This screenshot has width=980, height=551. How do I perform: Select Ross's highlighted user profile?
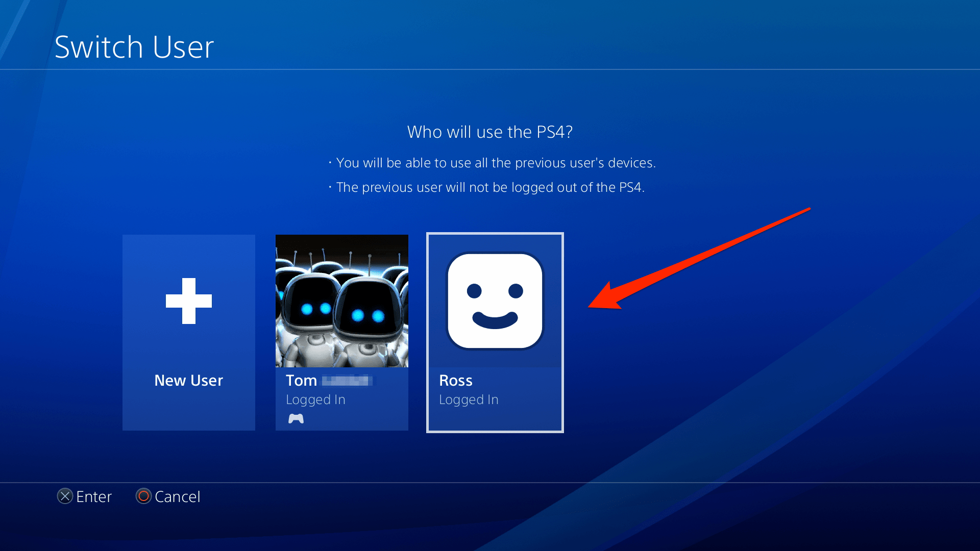pos(494,332)
